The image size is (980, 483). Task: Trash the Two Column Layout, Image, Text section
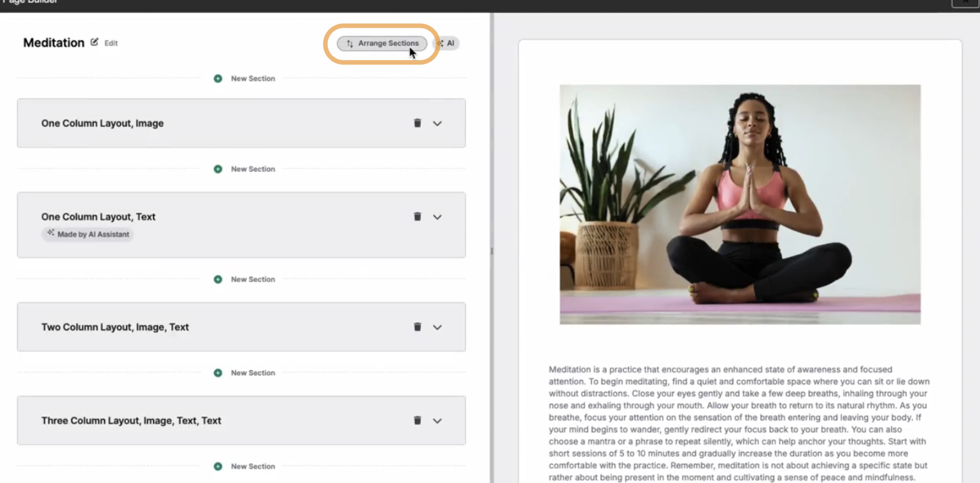pos(417,327)
